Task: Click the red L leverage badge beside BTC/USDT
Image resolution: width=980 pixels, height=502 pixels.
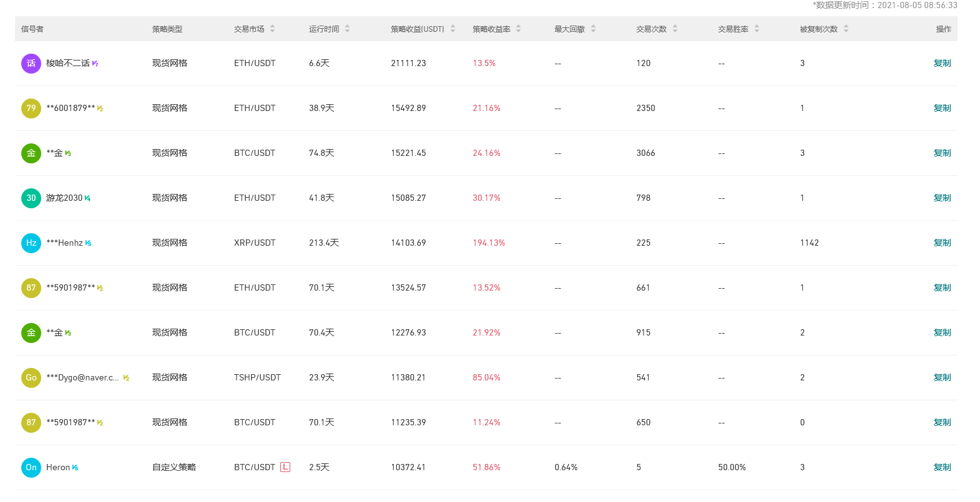Action: [x=285, y=467]
